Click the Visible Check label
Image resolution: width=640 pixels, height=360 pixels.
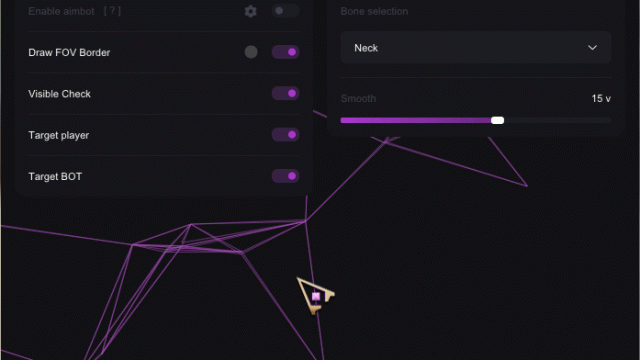pyautogui.click(x=59, y=94)
